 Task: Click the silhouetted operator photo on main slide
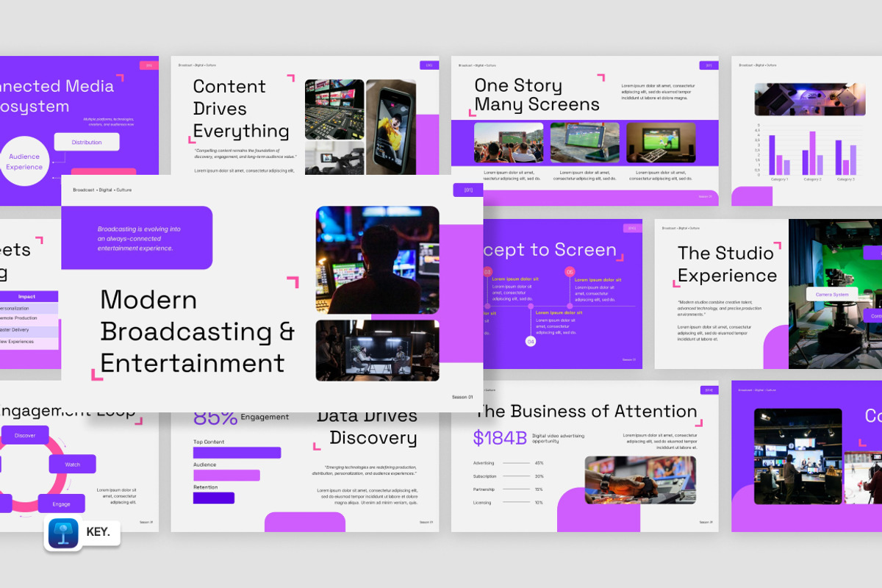coord(378,260)
